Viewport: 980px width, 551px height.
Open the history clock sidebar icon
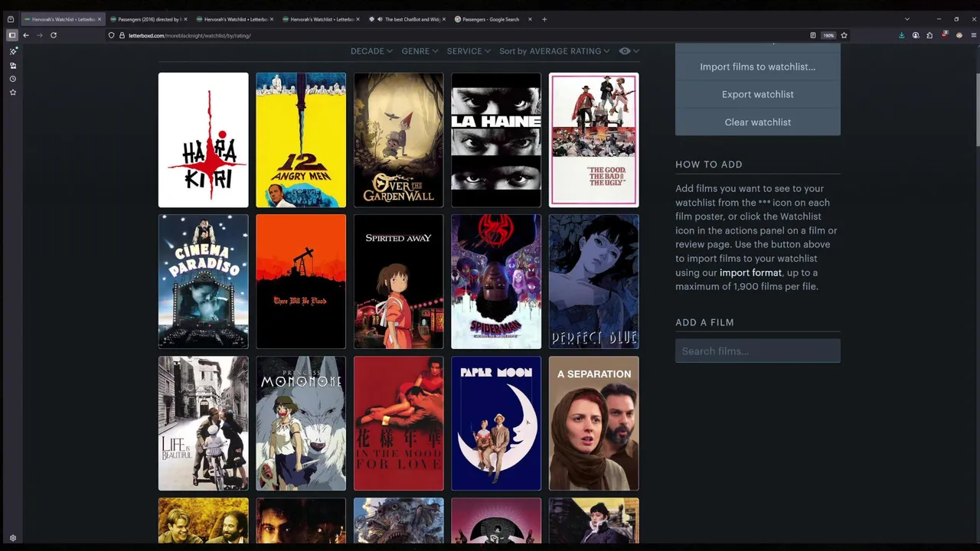(12, 79)
